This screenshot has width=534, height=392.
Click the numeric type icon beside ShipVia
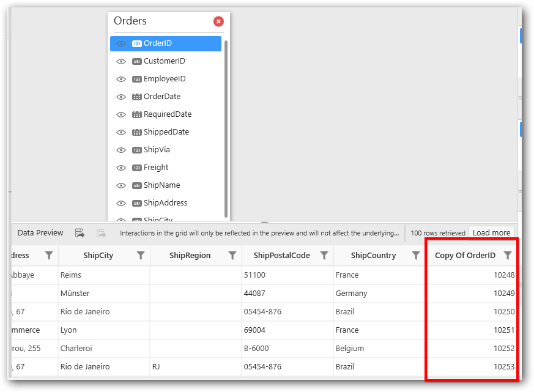pos(137,150)
